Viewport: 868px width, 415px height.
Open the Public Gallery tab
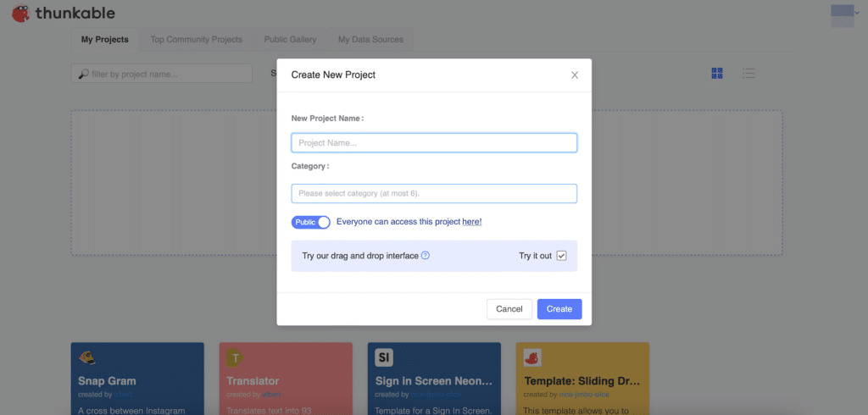tap(290, 39)
